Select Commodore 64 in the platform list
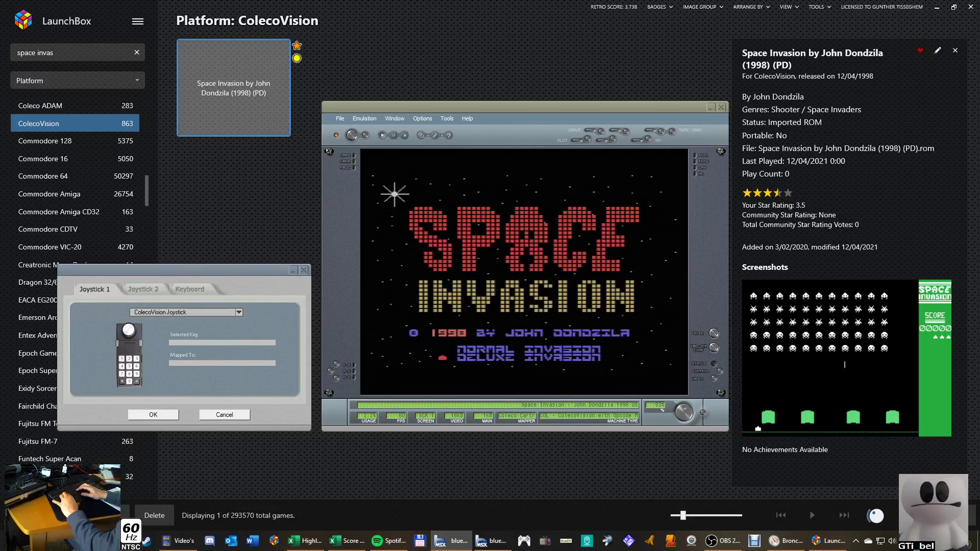 click(43, 176)
